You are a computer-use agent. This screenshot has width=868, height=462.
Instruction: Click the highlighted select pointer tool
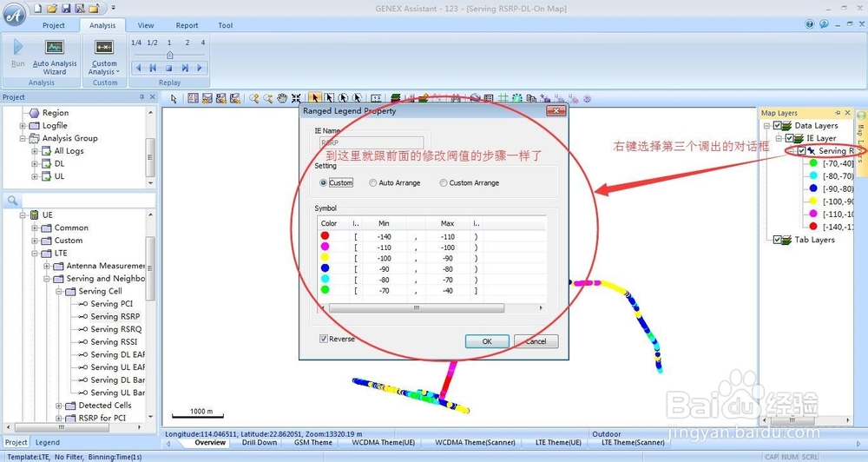pos(314,98)
